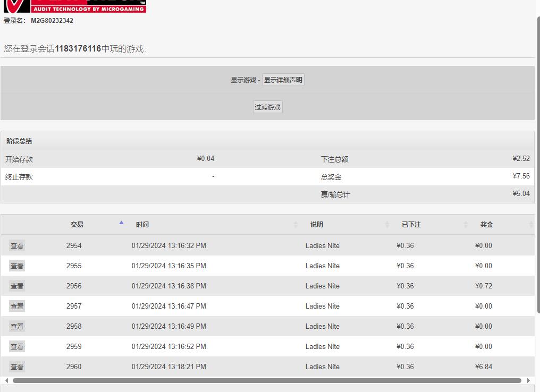Sort table by 交易 column header

(x=77, y=224)
